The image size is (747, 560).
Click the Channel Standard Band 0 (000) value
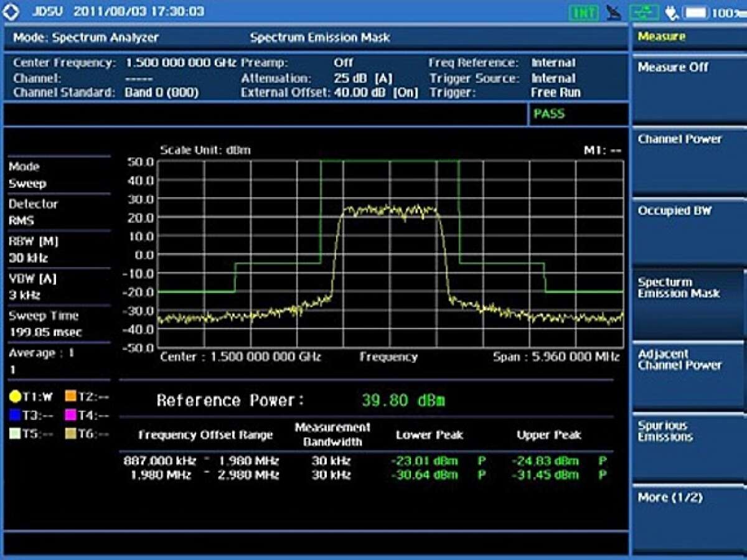(x=162, y=93)
